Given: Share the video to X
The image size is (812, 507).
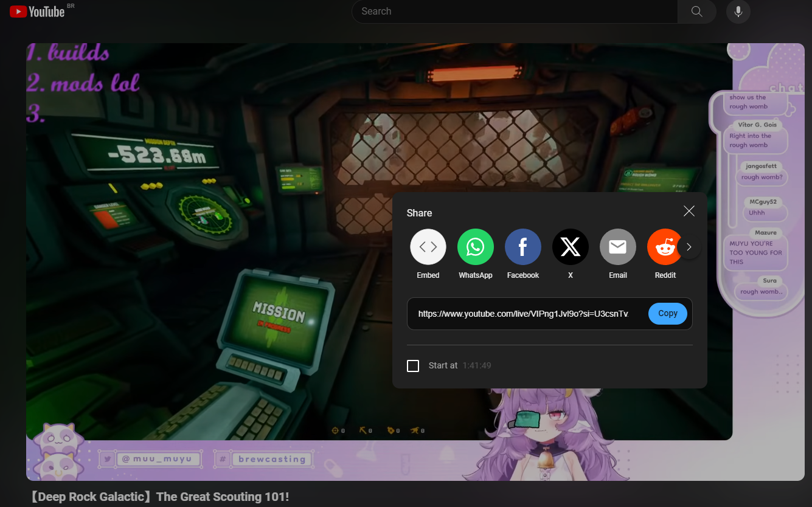Looking at the screenshot, I should point(570,247).
